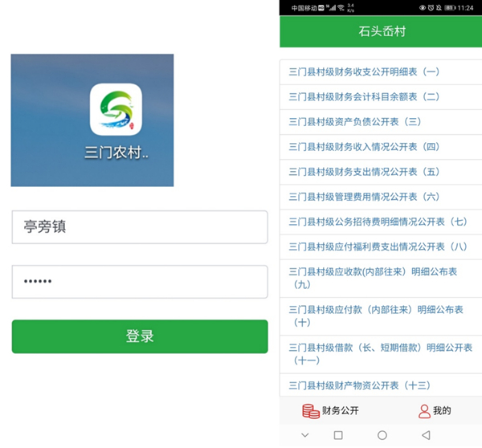Open 公务招待费明细情况公开表（七）
This screenshot has width=482, height=448.
pos(381,222)
